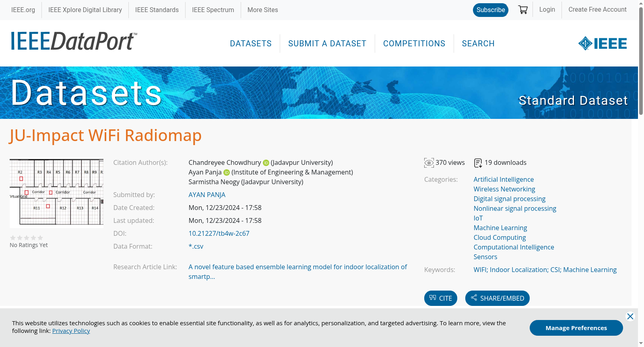Open Computational Intelligence category
Screen dimensions: 644x347
click(x=514, y=247)
